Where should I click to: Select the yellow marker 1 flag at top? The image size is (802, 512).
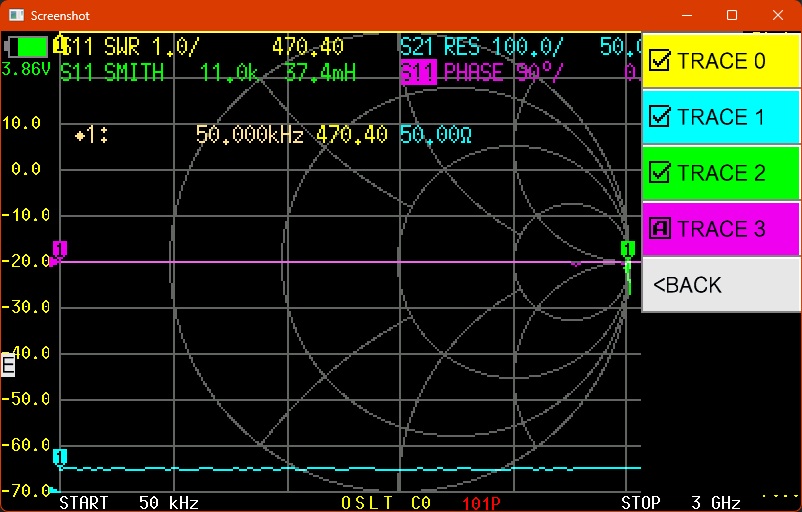60,45
